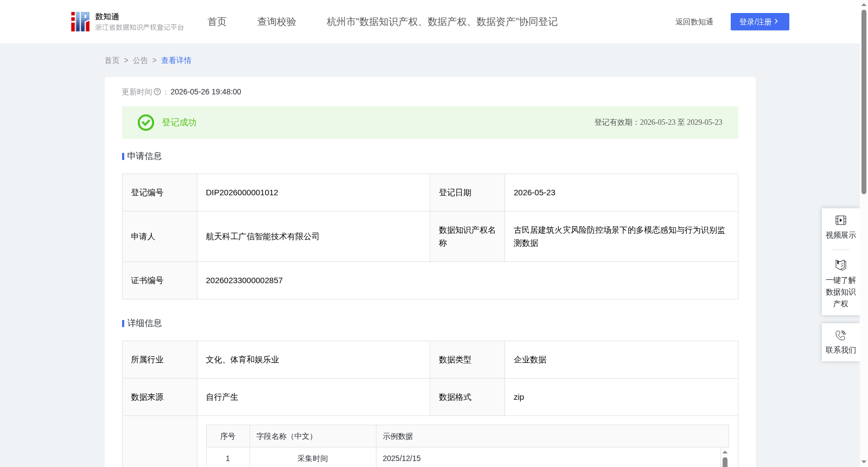Click the 数据知识产权名称 label cell
868x467 pixels.
467,236
